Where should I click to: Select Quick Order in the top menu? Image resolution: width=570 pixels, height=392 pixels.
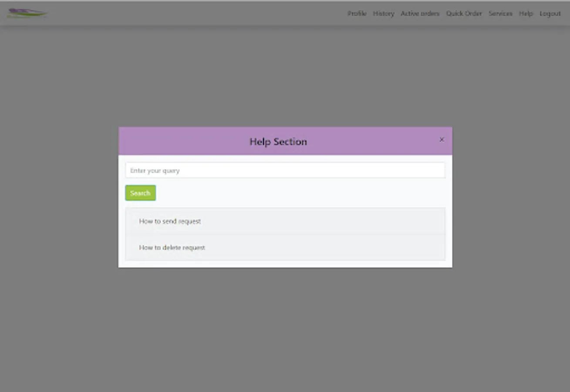click(x=464, y=14)
